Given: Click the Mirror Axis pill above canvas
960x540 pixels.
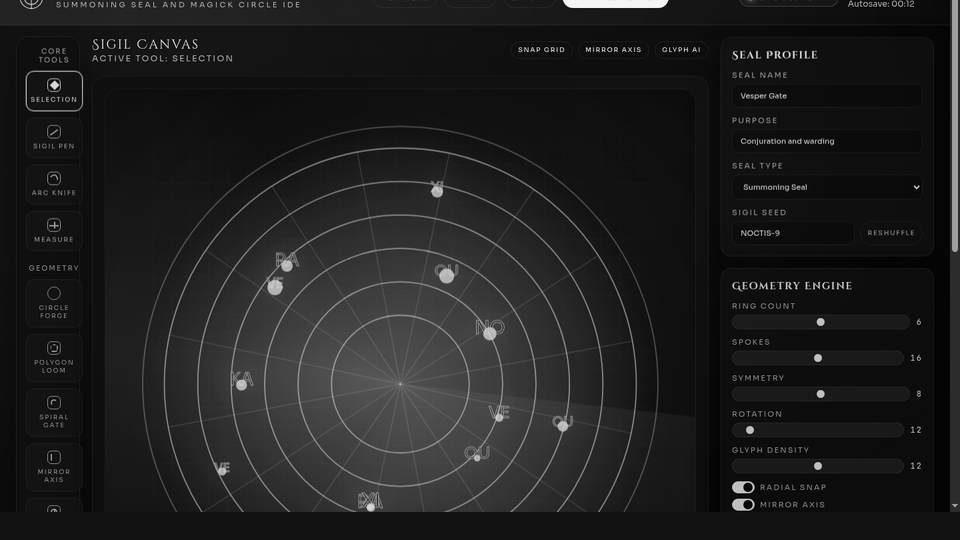Looking at the screenshot, I should pyautogui.click(x=613, y=50).
